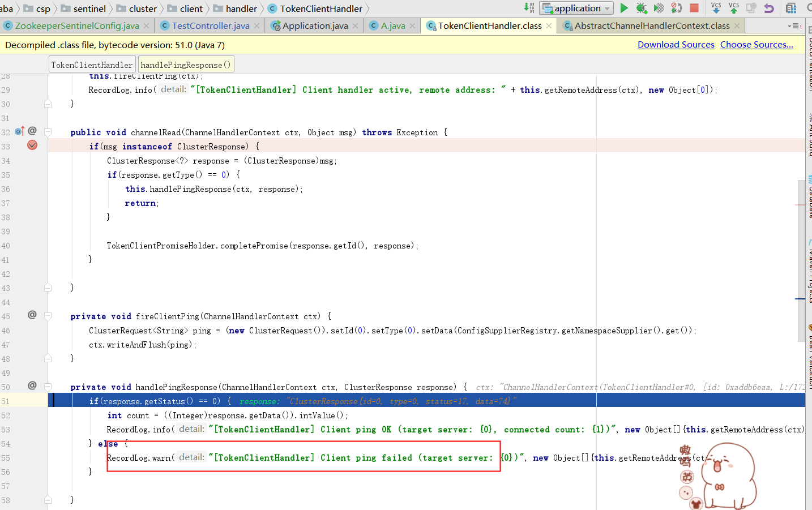Run application with coverage
812x510 pixels.
click(x=659, y=8)
